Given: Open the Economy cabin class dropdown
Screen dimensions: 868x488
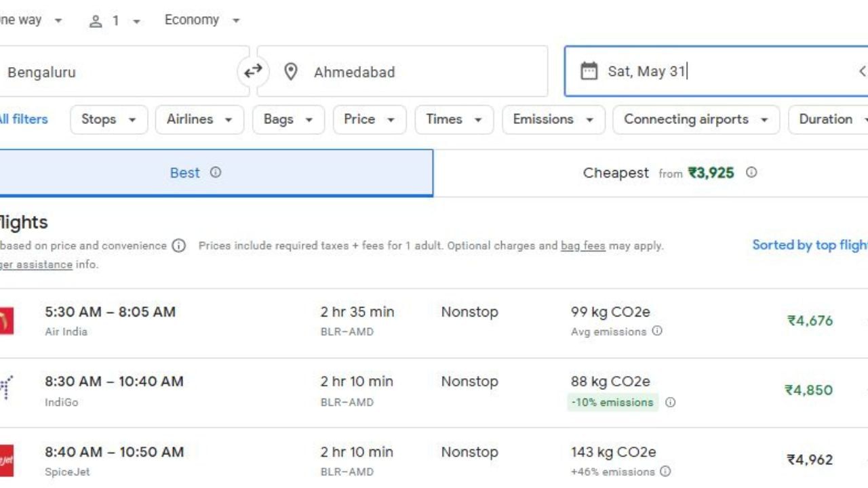Looking at the screenshot, I should click(202, 20).
